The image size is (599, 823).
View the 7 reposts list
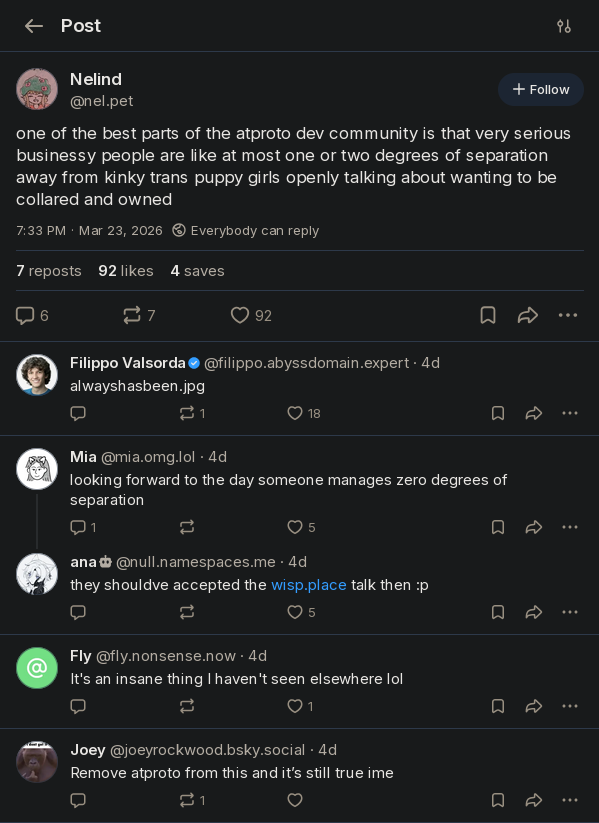pyautogui.click(x=49, y=271)
